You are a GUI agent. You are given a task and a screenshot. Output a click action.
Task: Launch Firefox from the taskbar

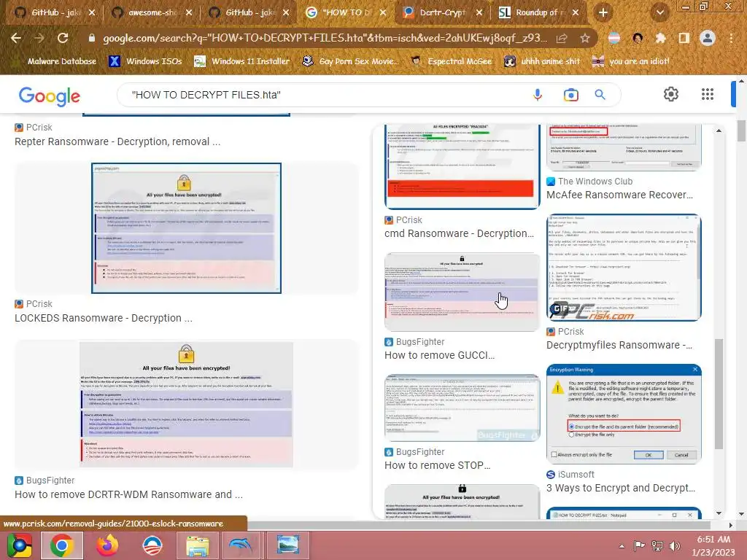pyautogui.click(x=107, y=545)
